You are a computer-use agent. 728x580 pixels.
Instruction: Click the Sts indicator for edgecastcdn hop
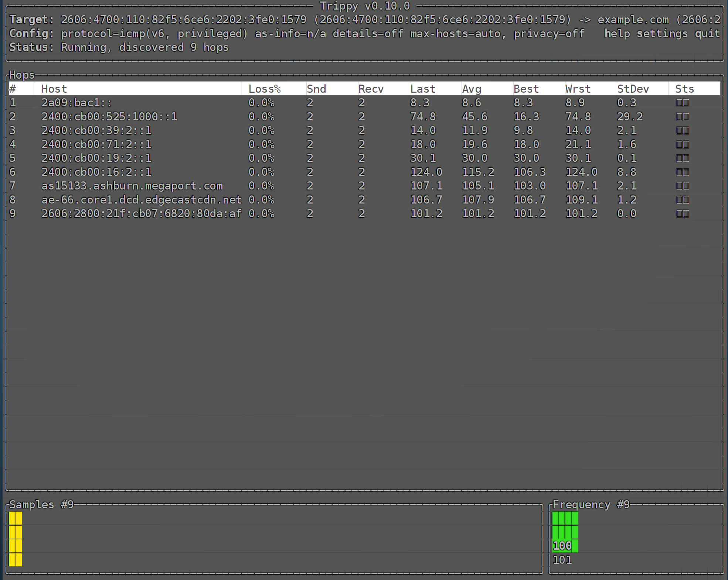tap(682, 200)
